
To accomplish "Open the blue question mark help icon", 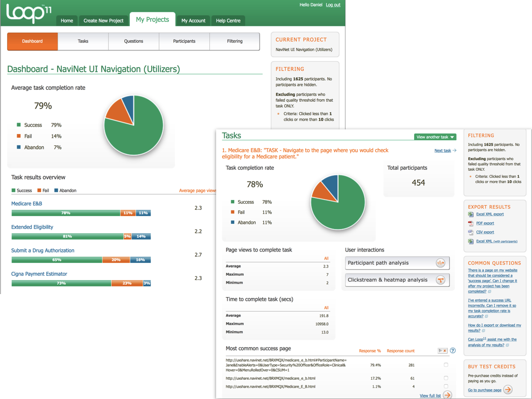I will [x=453, y=351].
